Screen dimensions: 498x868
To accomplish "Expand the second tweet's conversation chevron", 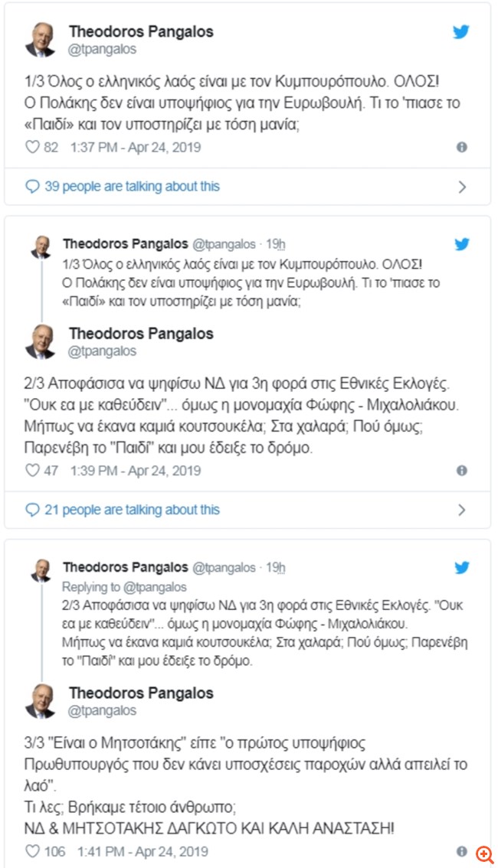I will 462,510.
